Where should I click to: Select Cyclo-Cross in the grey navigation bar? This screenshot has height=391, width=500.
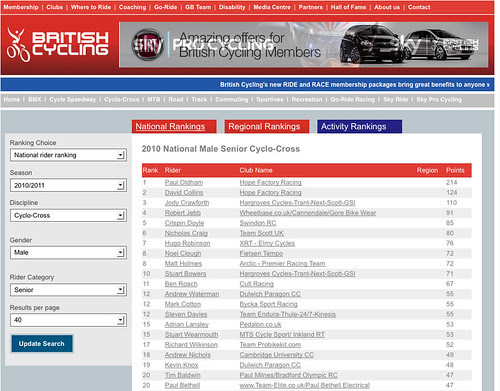coord(122,99)
